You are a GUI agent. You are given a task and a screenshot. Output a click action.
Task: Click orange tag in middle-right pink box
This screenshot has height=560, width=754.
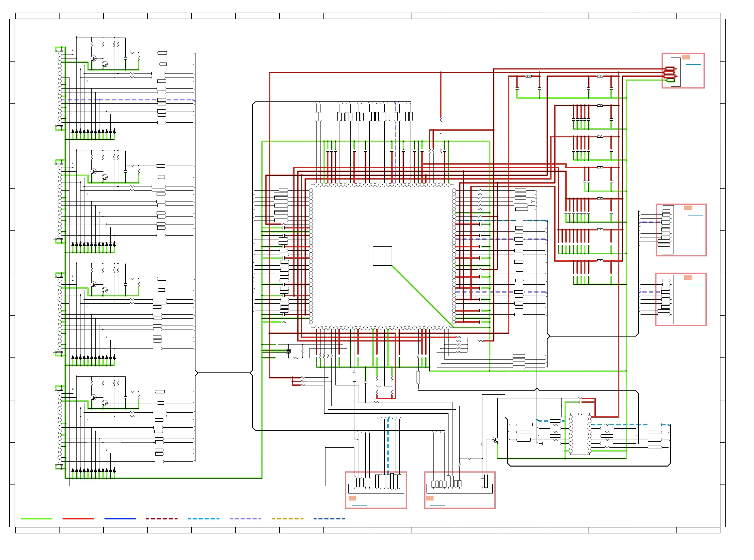click(x=688, y=208)
